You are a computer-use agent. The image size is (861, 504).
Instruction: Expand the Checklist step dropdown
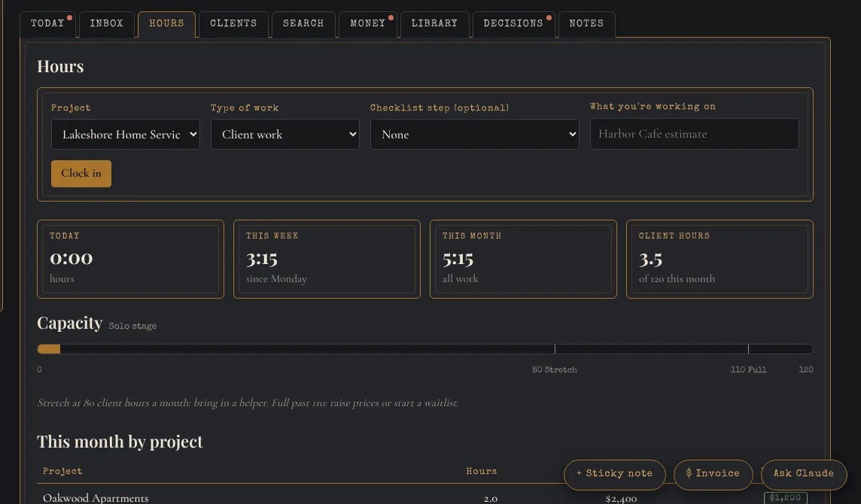[x=474, y=135]
